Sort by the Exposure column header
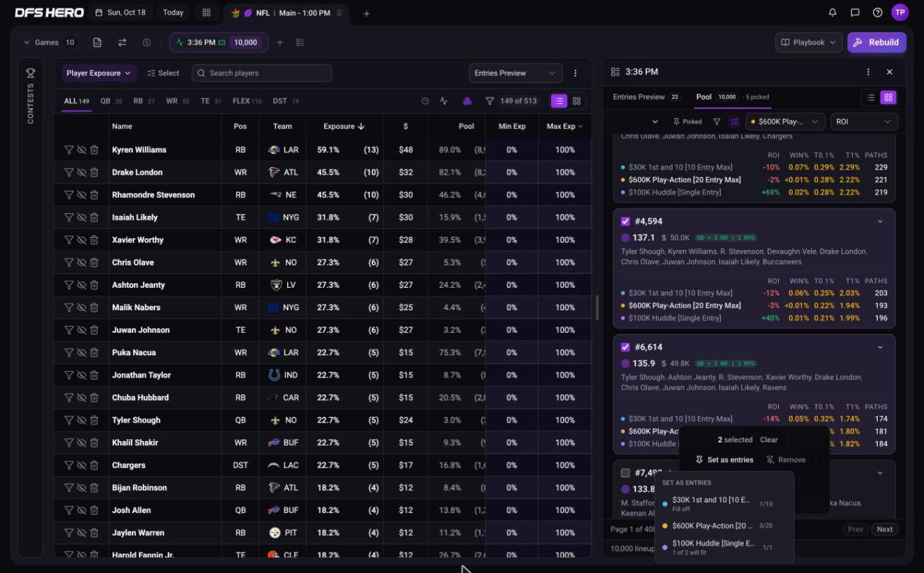This screenshot has height=573, width=924. [x=344, y=126]
